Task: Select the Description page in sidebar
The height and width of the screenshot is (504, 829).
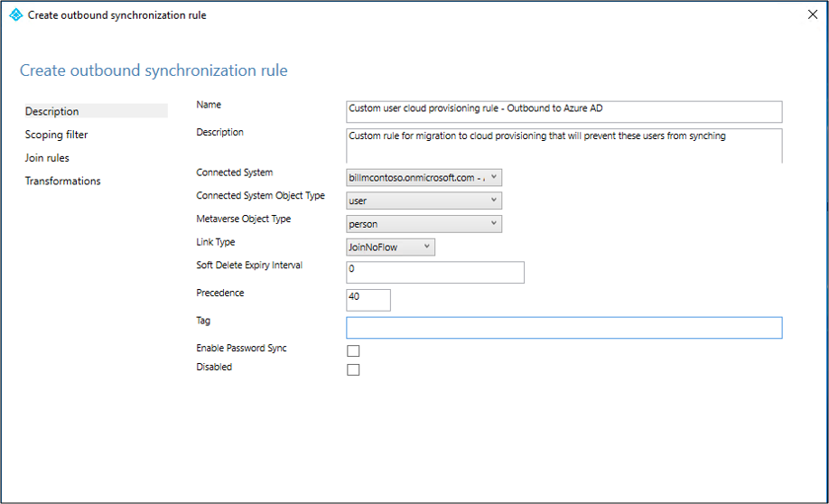Action: coord(96,111)
